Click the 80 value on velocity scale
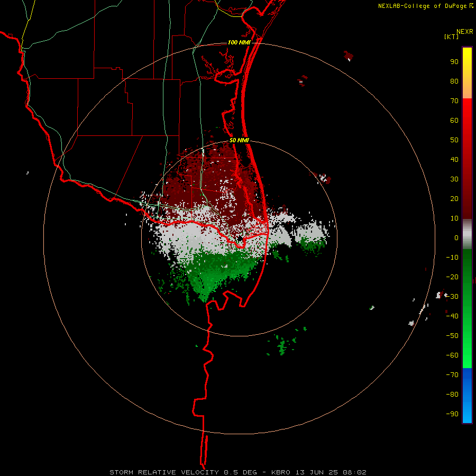This screenshot has height=476, width=476. (454, 81)
